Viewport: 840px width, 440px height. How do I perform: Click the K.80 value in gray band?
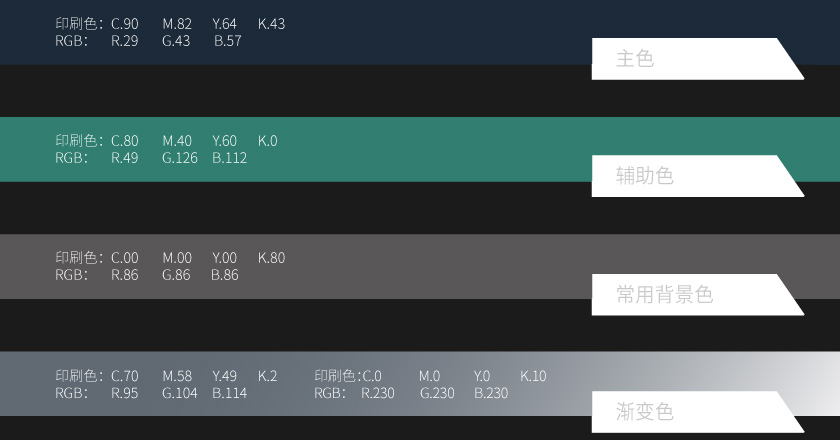click(x=271, y=258)
